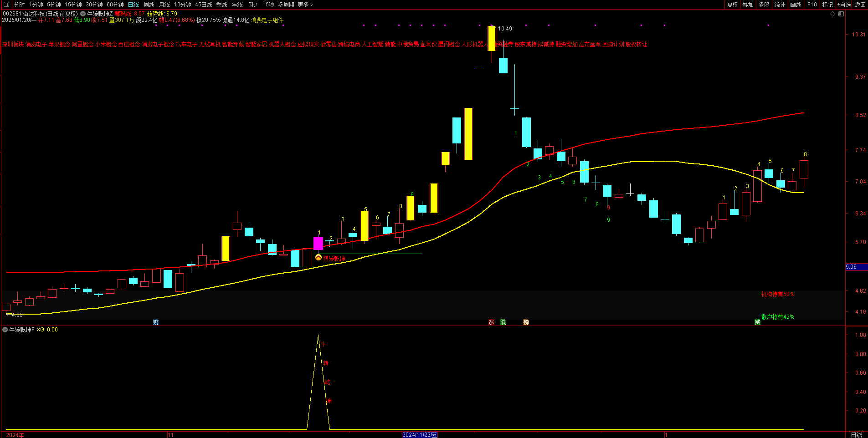The image size is (868, 438).
Task: Click the 汽车电子 concept tag
Action: click(186, 45)
